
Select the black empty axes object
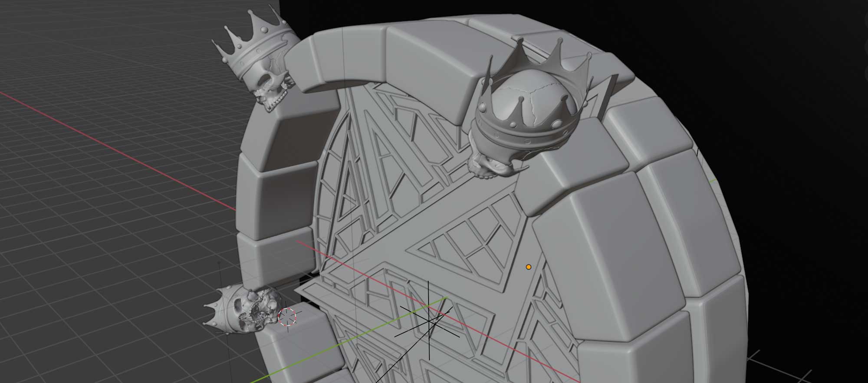pos(429,322)
